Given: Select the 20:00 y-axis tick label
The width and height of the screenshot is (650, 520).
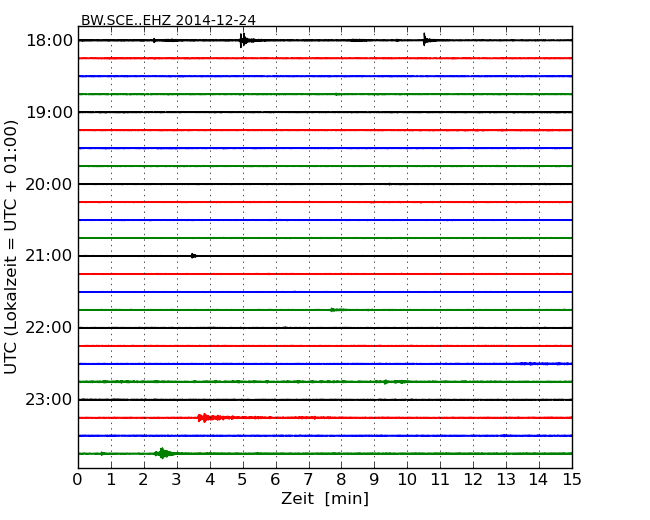Looking at the screenshot, I should pyautogui.click(x=49, y=184).
